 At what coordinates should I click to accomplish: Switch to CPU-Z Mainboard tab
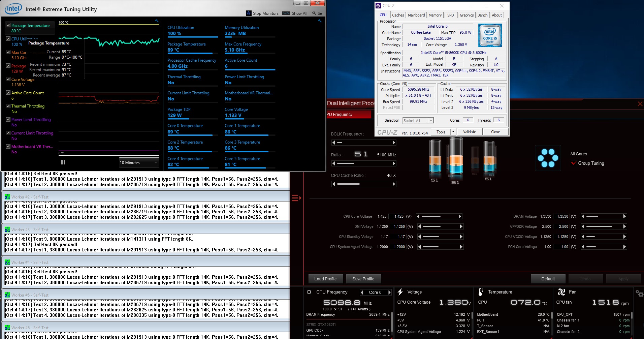[x=416, y=15]
